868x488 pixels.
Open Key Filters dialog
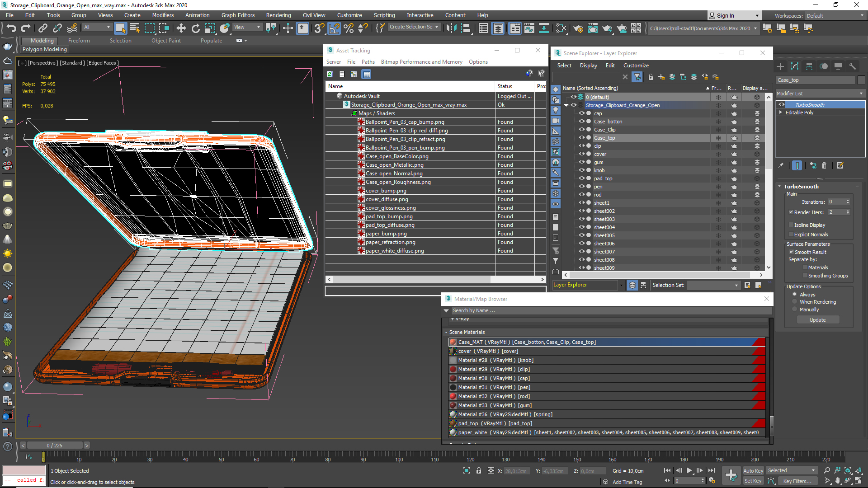click(797, 481)
